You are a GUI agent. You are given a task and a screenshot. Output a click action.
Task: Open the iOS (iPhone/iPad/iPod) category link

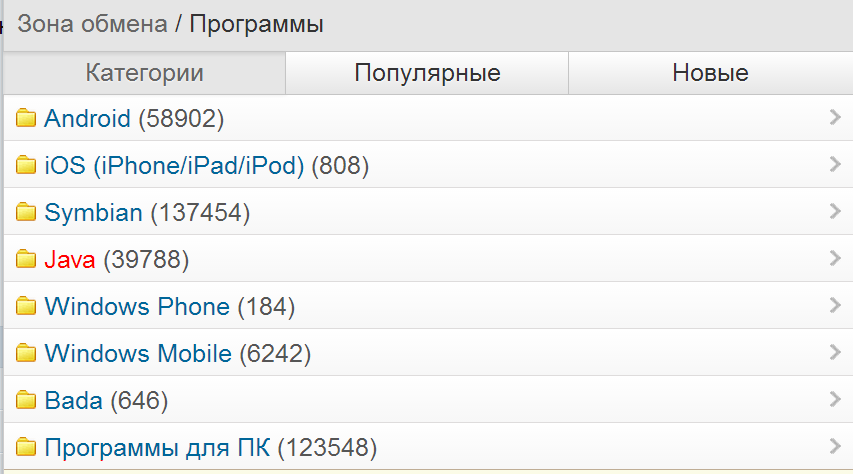tap(174, 166)
